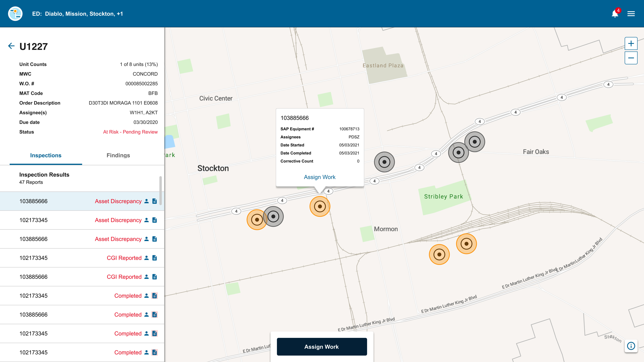Click the gray map marker near Fair Oaks
Screen dimensions: 644x362
475,142
